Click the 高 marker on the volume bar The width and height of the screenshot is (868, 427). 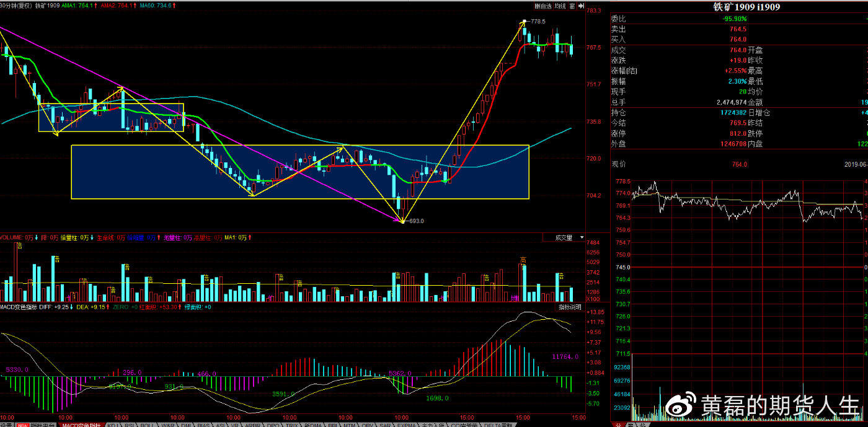click(523, 260)
